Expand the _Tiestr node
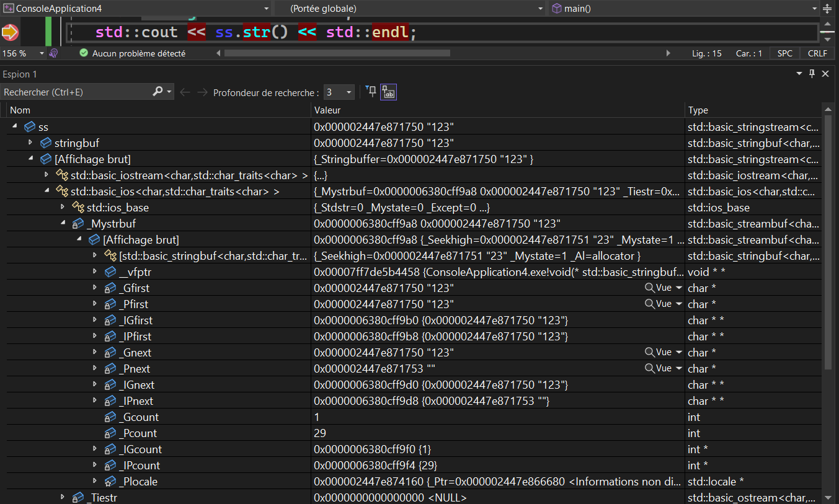This screenshot has width=839, height=504. click(x=63, y=497)
